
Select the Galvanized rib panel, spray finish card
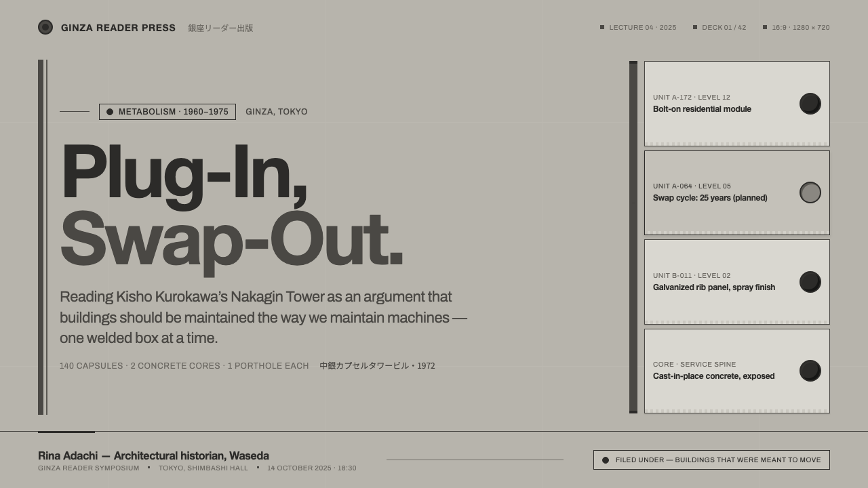(737, 282)
